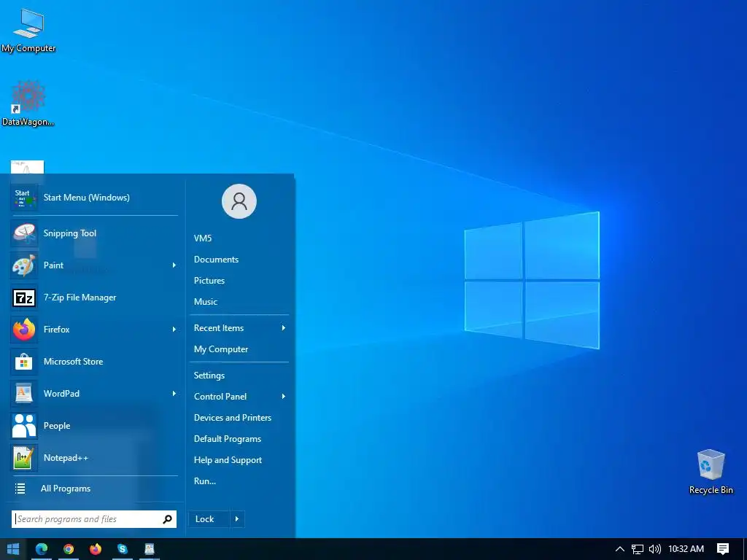This screenshot has width=747, height=560.
Task: Open shutdown options arrow beside Lock
Action: 237,519
